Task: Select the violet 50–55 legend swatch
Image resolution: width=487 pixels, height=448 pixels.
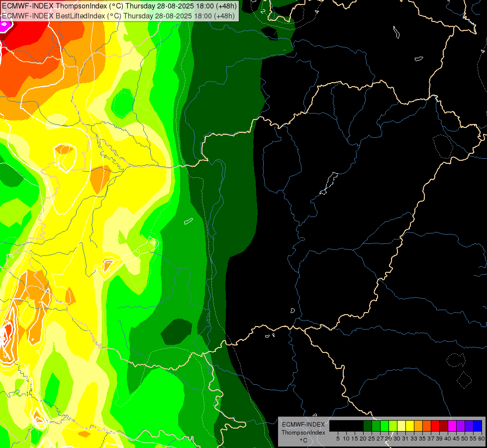Action: [x=469, y=426]
